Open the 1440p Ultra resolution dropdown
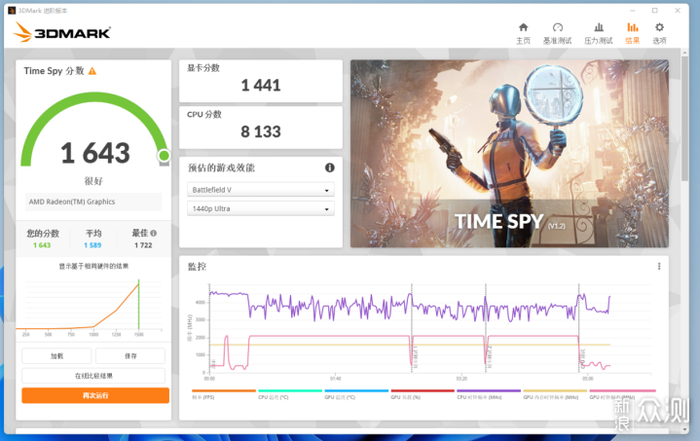The width and height of the screenshot is (700, 441). pyautogui.click(x=261, y=208)
